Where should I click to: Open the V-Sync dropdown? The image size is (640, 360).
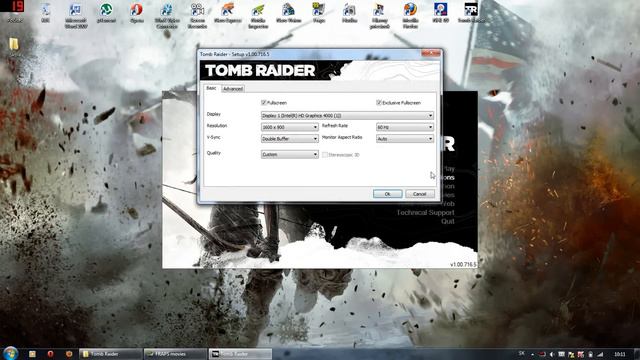tap(289, 139)
